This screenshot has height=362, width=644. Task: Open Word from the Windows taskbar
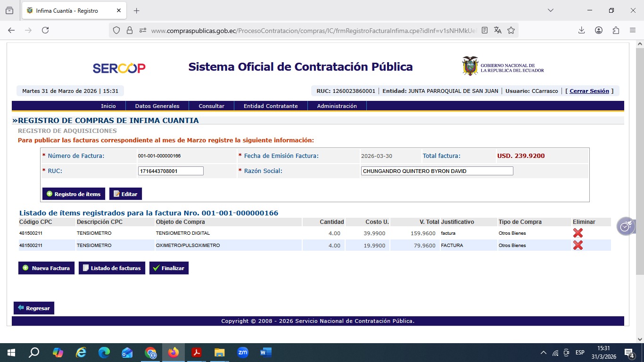(x=265, y=352)
